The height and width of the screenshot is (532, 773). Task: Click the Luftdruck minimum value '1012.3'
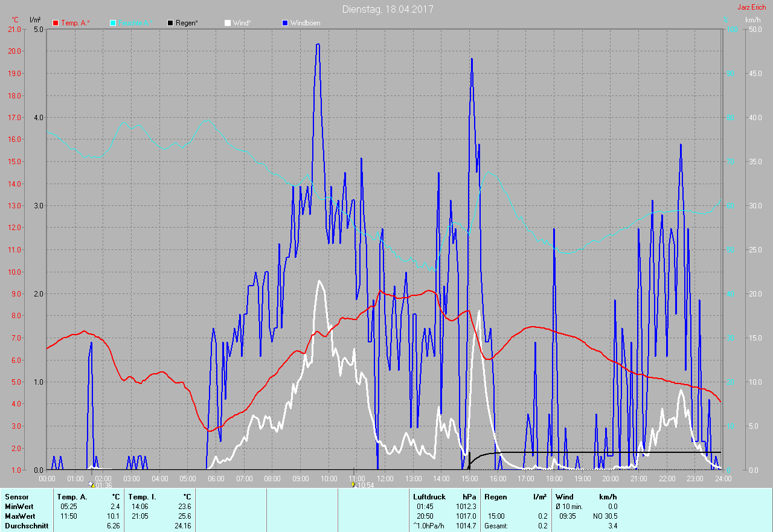click(466, 507)
